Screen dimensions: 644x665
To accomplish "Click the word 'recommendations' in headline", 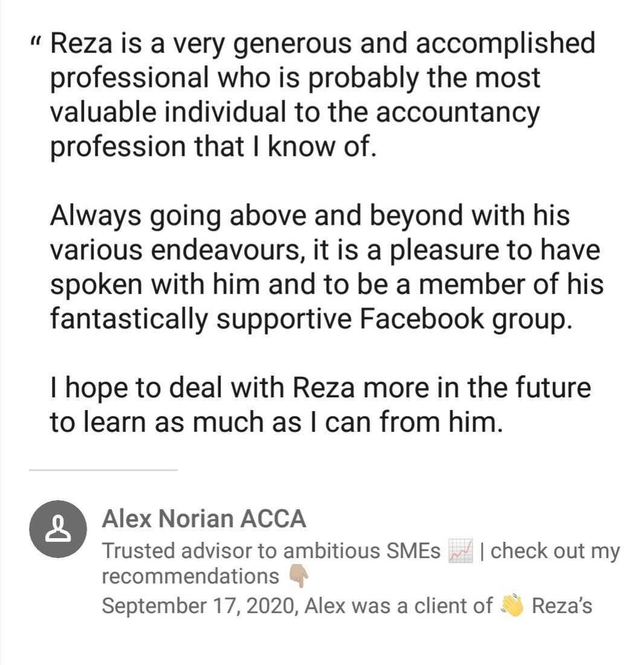I will (190, 576).
